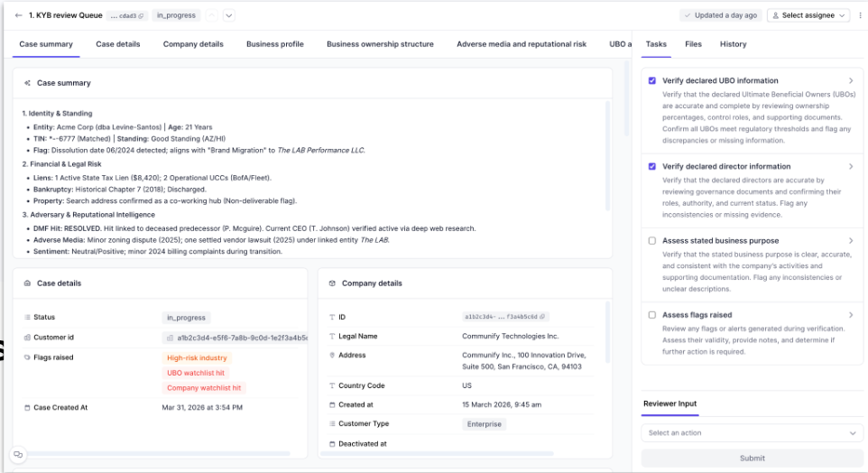Click the Updated a day ago indicator

pos(721,15)
